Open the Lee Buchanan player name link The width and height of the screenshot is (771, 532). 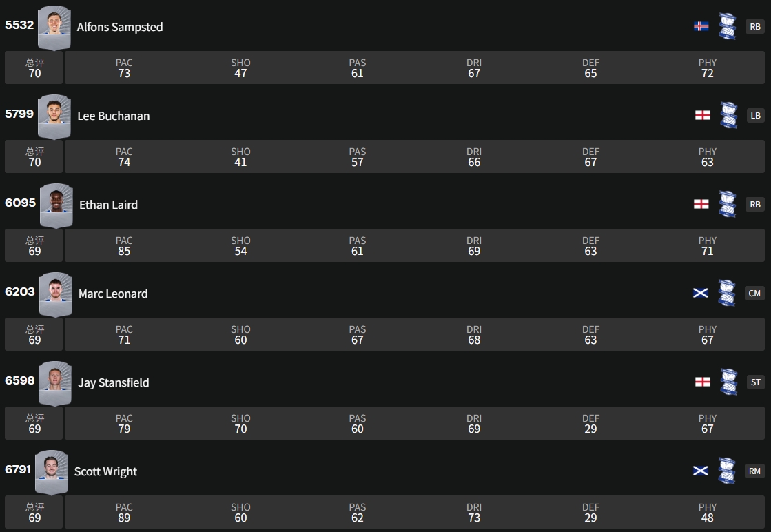tap(113, 116)
